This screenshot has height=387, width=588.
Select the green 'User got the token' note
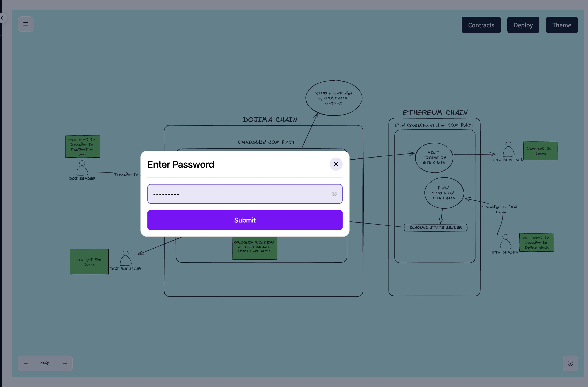[89, 261]
